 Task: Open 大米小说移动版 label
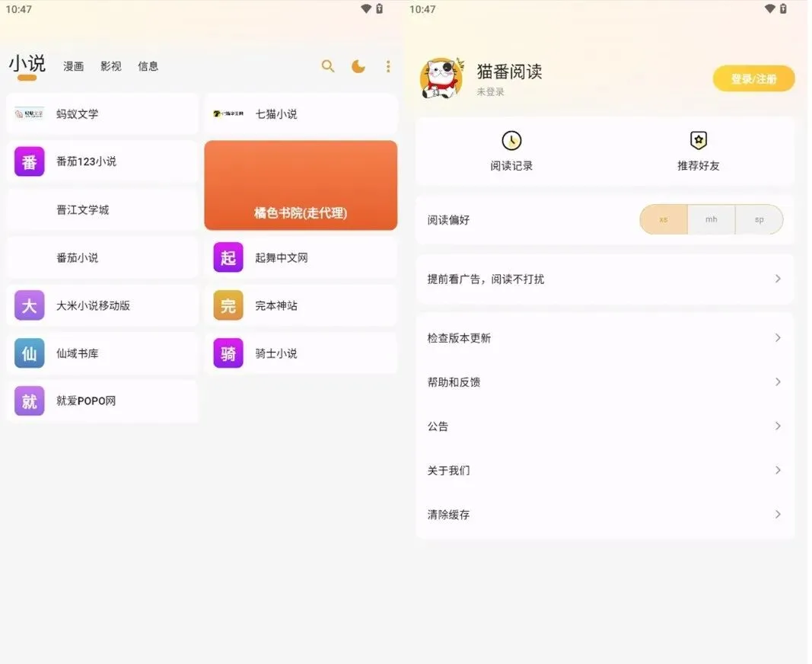click(x=93, y=305)
